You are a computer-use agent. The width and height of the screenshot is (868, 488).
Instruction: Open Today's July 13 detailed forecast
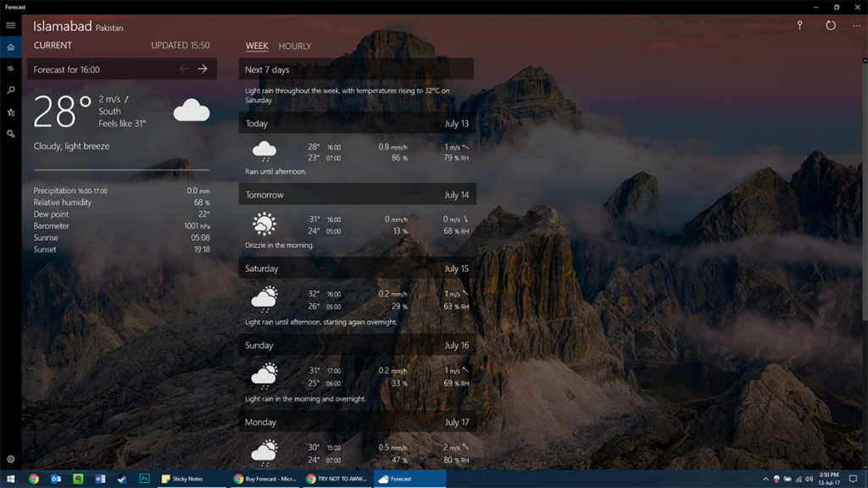coord(357,123)
